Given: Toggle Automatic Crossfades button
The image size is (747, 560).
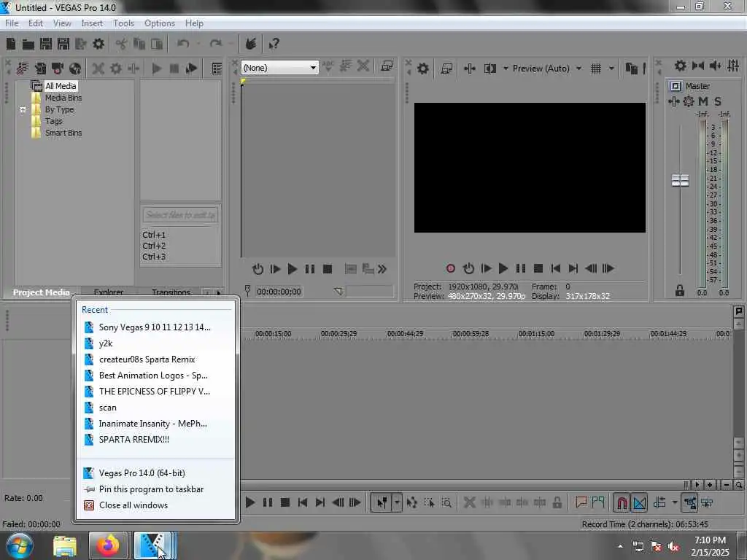Looking at the screenshot, I should [x=639, y=502].
